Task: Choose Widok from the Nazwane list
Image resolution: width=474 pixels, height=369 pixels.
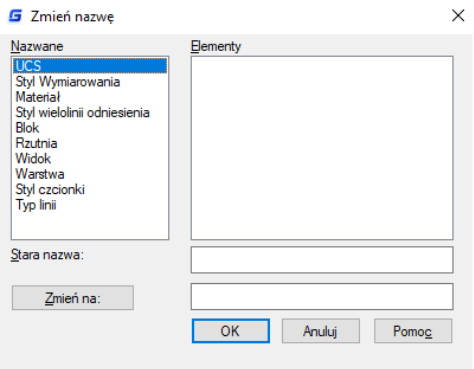Action: click(90, 158)
